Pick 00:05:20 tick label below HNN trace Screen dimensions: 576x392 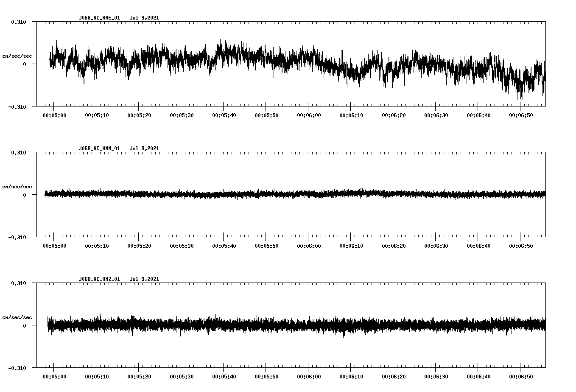pyautogui.click(x=139, y=246)
